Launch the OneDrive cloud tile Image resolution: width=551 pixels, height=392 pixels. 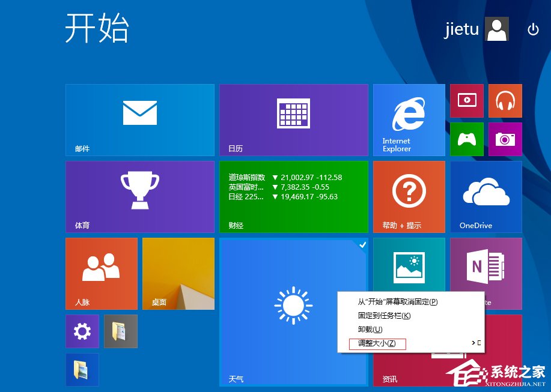[486, 196]
